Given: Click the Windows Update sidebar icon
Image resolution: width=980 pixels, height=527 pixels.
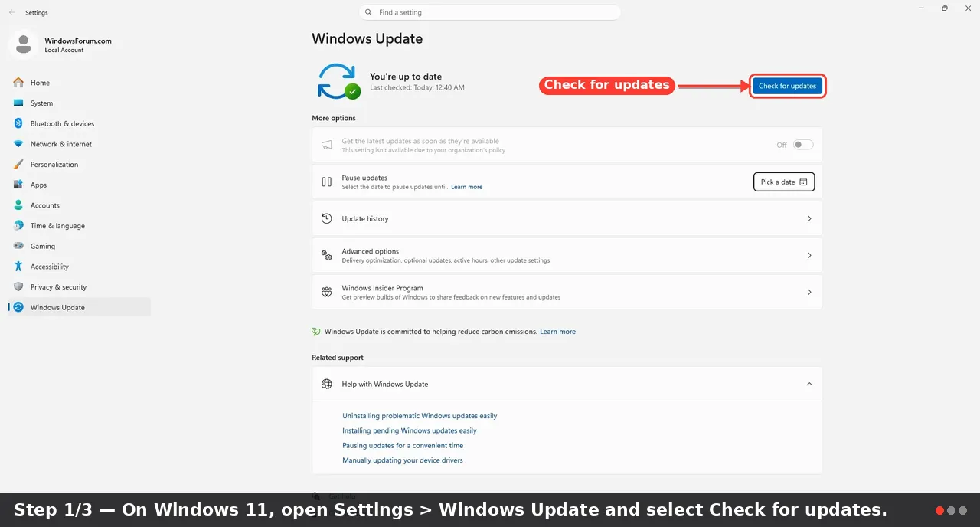Looking at the screenshot, I should coord(18,307).
